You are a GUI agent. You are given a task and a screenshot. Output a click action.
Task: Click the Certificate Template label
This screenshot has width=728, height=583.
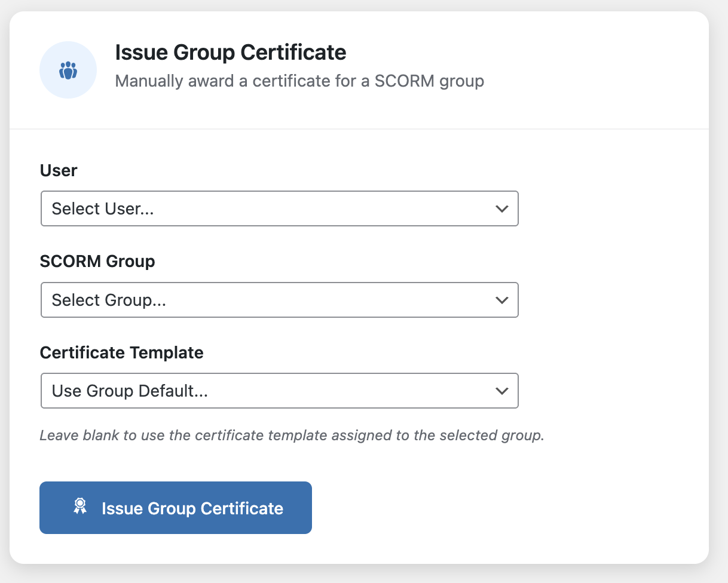point(122,353)
